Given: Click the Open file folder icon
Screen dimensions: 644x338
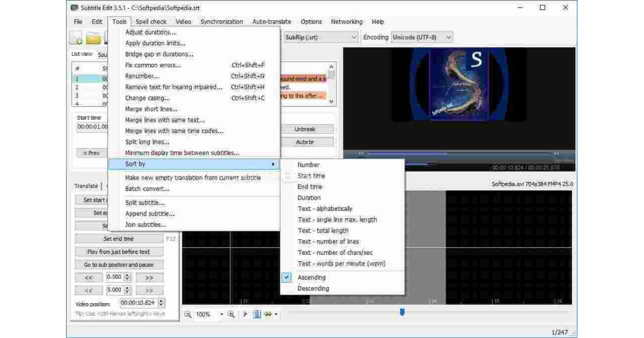Looking at the screenshot, I should click(93, 39).
